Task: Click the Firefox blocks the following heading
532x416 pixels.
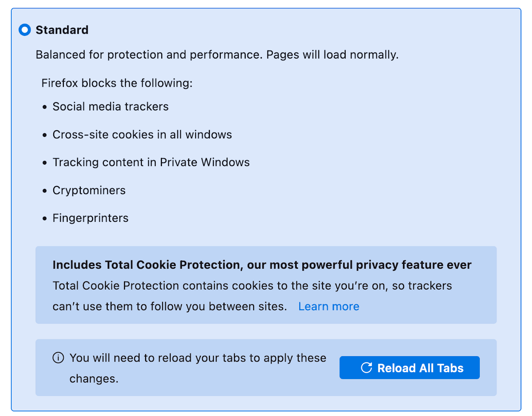Action: pos(117,83)
